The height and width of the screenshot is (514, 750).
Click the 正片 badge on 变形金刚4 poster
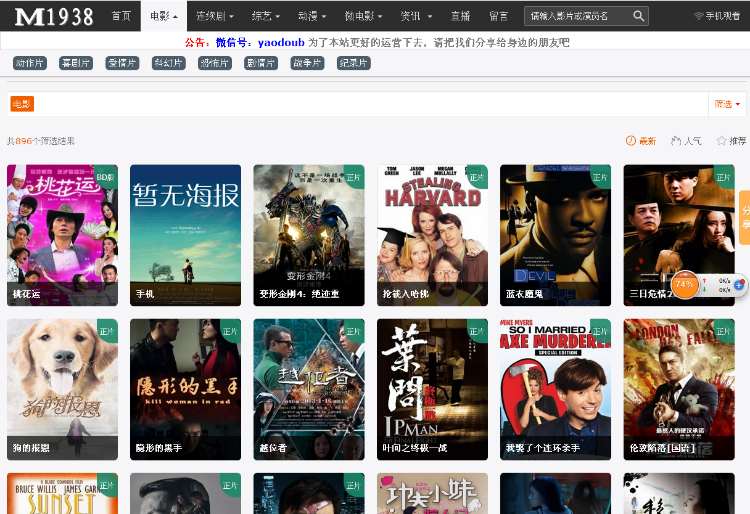click(353, 177)
